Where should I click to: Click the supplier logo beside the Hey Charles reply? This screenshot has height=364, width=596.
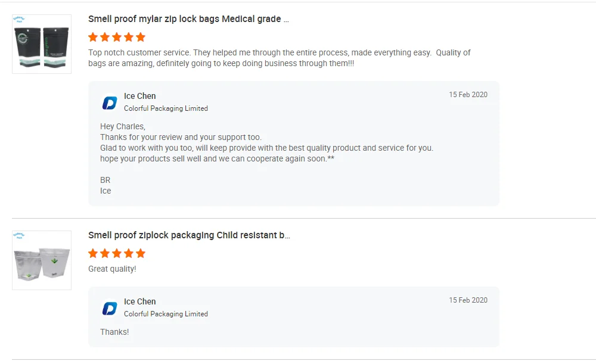110,103
